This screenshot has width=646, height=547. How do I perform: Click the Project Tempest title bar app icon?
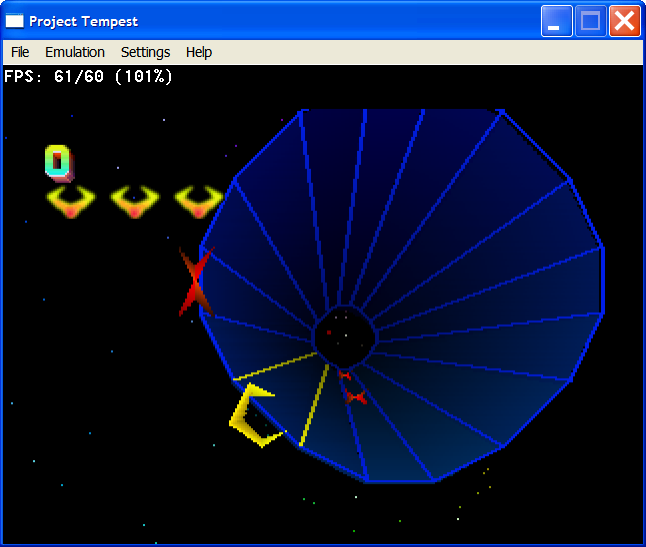15,21
